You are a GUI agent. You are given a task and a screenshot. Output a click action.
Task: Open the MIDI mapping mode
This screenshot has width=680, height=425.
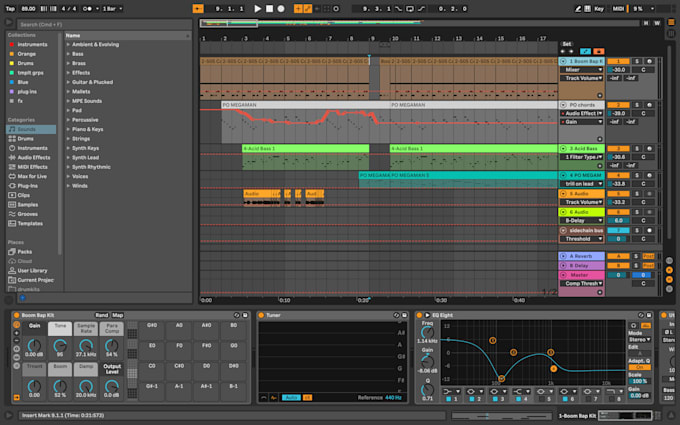[618, 9]
